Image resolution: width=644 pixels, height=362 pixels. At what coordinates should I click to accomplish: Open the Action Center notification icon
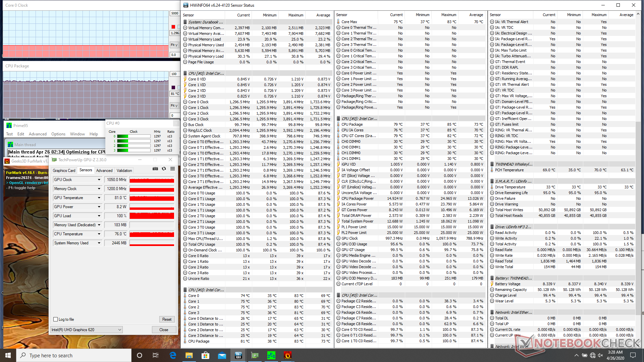[x=633, y=355]
